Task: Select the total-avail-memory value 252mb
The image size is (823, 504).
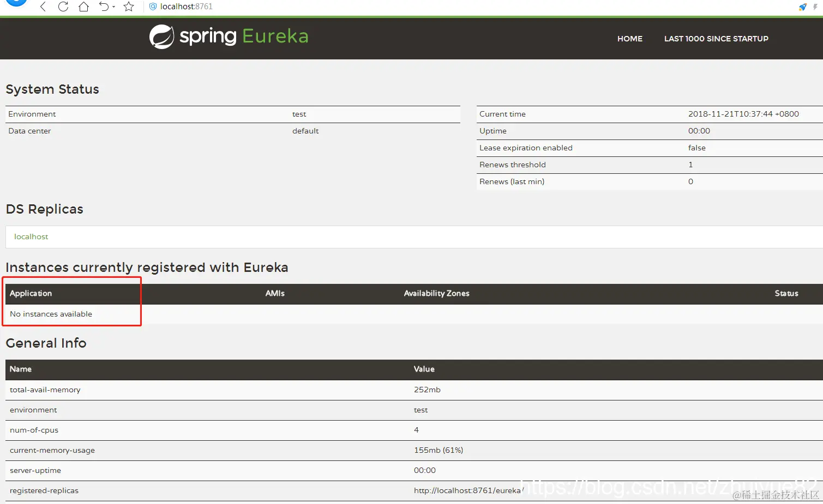Action: point(427,390)
